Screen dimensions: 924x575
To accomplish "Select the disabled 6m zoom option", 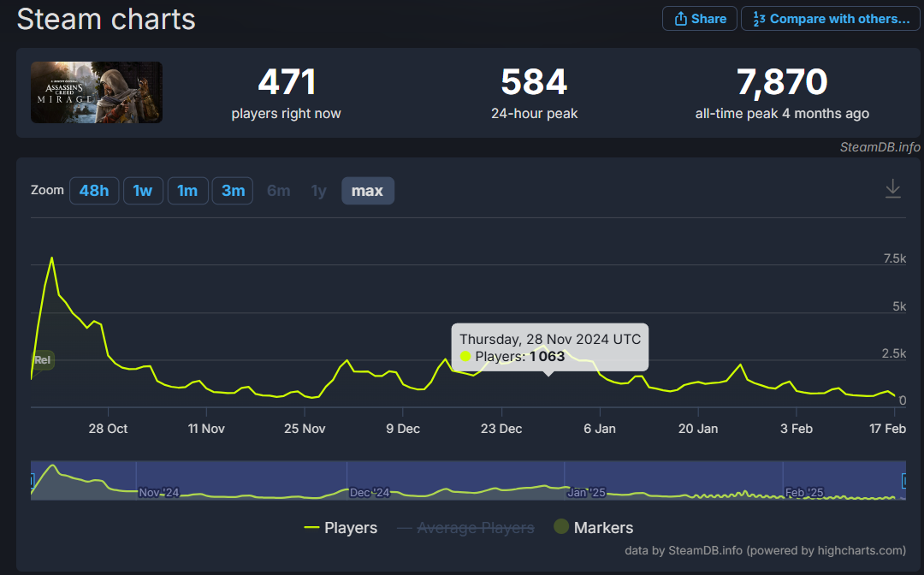I will (278, 191).
